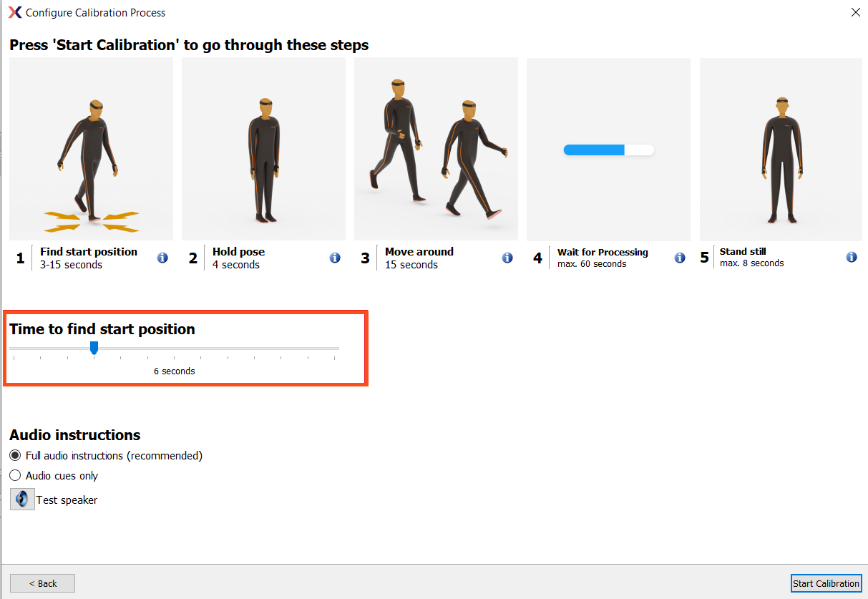868x599 pixels.
Task: Click the info icon next to Hold pose
Action: pos(335,258)
